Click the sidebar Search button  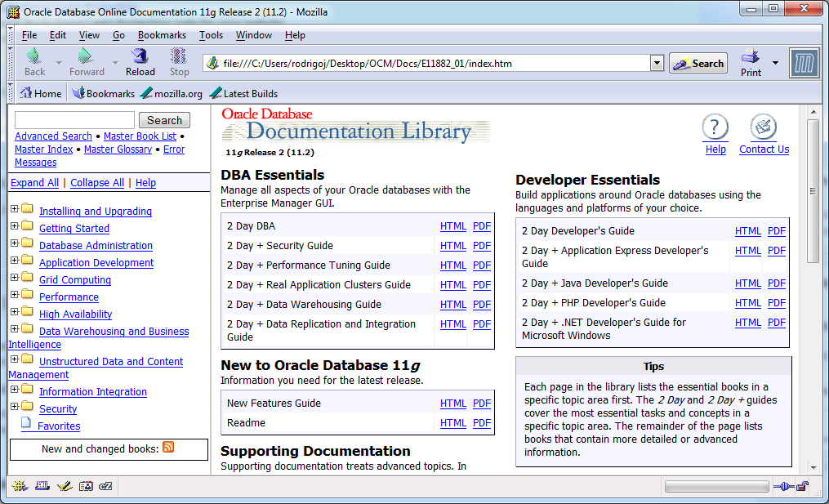click(164, 120)
